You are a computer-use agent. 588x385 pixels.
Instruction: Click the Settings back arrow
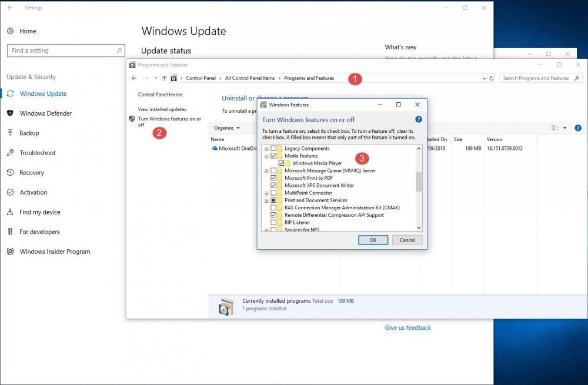pos(10,8)
